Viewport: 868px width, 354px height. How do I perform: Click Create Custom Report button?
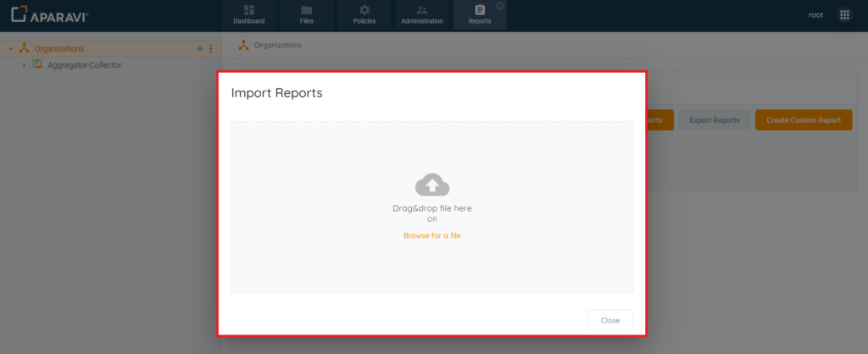pos(804,120)
